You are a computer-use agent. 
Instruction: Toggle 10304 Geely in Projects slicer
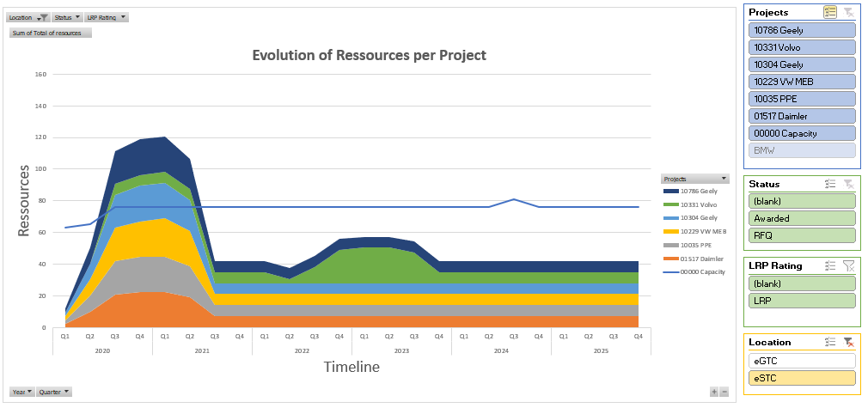click(x=802, y=64)
